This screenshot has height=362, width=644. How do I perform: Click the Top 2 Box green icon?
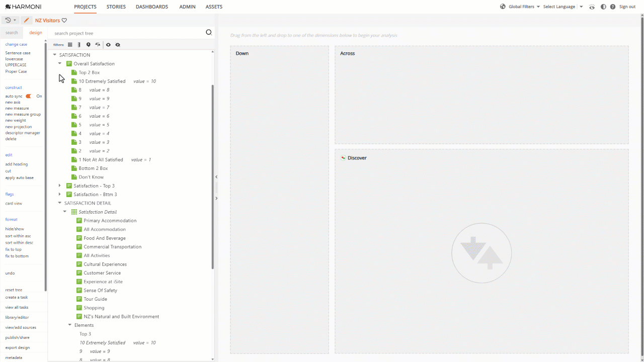[x=74, y=72]
